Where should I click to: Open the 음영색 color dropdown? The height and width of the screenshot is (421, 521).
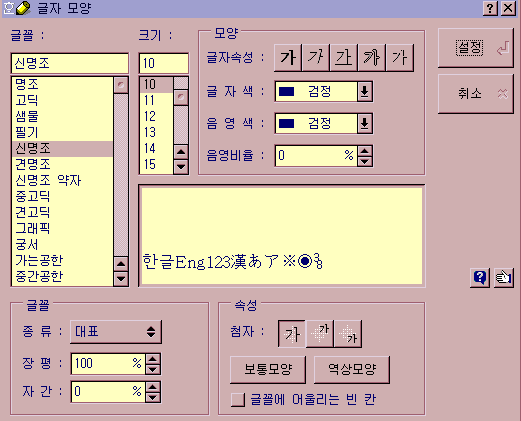pos(365,124)
